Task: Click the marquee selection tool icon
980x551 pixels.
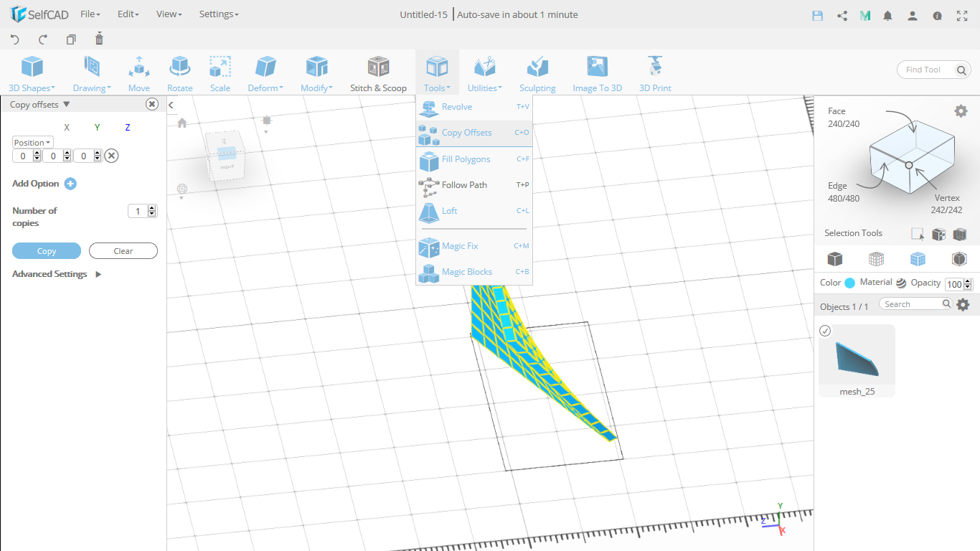Action: click(x=918, y=234)
